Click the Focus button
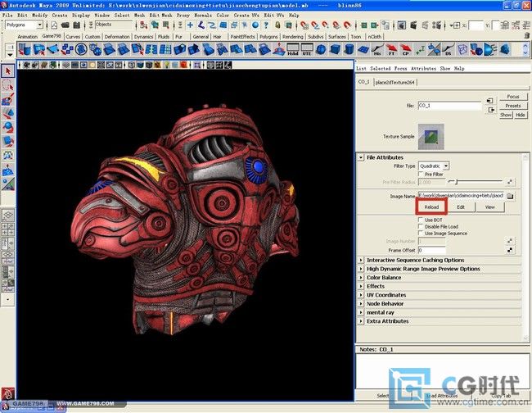The width and height of the screenshot is (532, 413). [512, 97]
